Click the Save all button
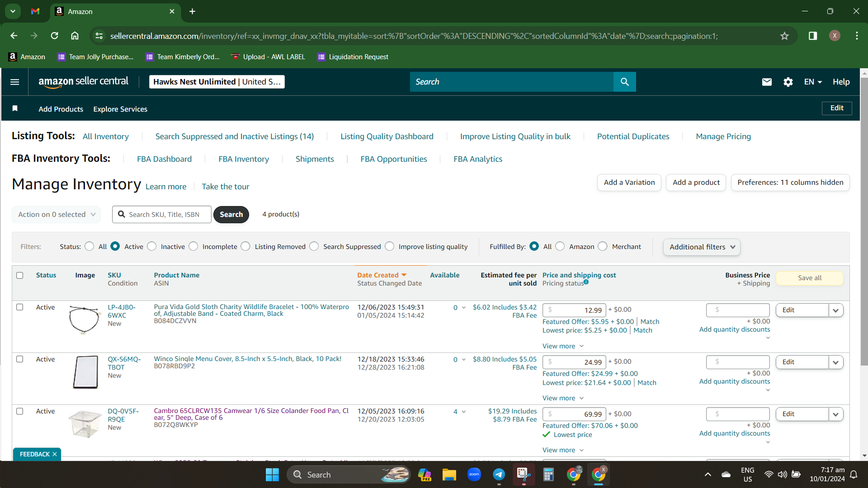This screenshot has height=488, width=868. pyautogui.click(x=810, y=278)
